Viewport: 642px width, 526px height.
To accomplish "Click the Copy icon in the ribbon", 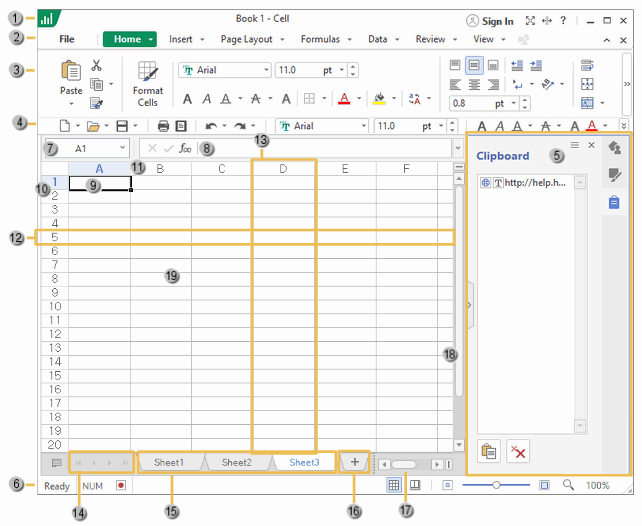I will click(97, 84).
